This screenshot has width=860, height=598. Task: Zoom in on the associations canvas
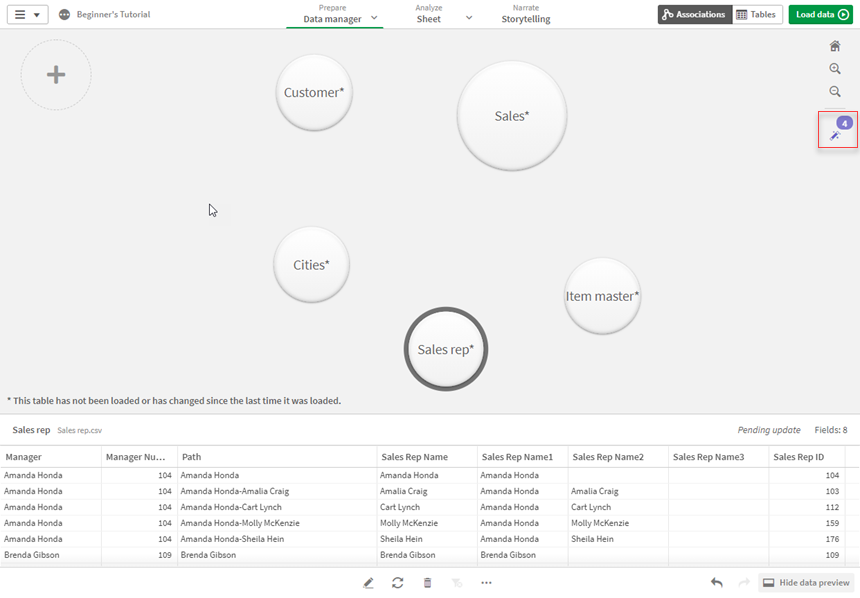[835, 69]
